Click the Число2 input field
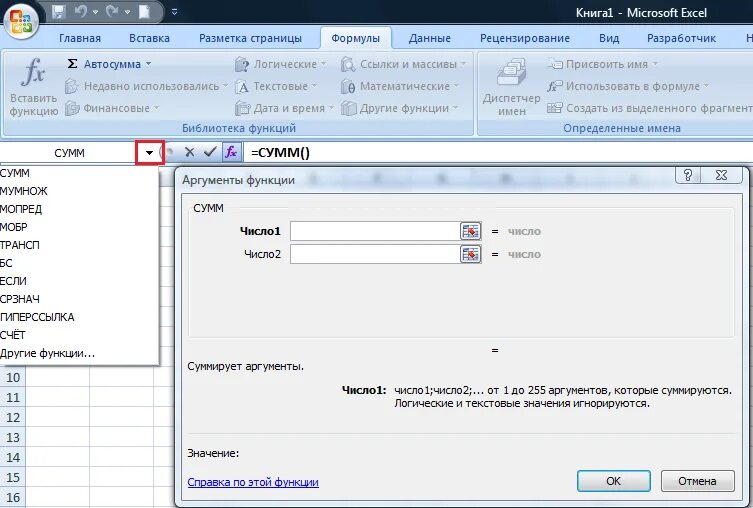 coord(375,254)
